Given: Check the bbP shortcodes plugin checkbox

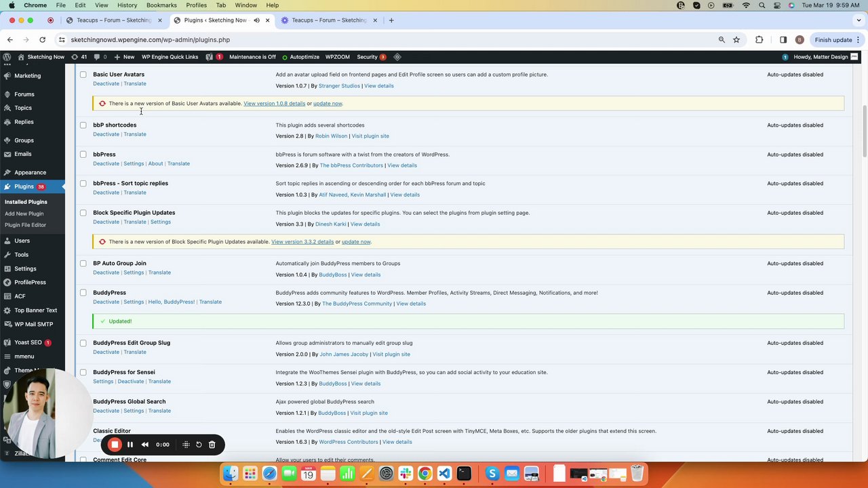Looking at the screenshot, I should pos(83,125).
